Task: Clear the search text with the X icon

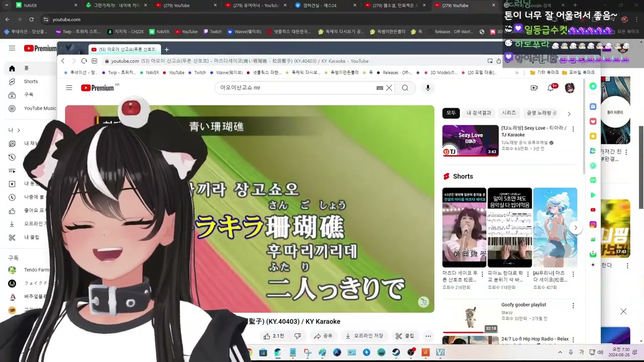Action: pyautogui.click(x=389, y=88)
